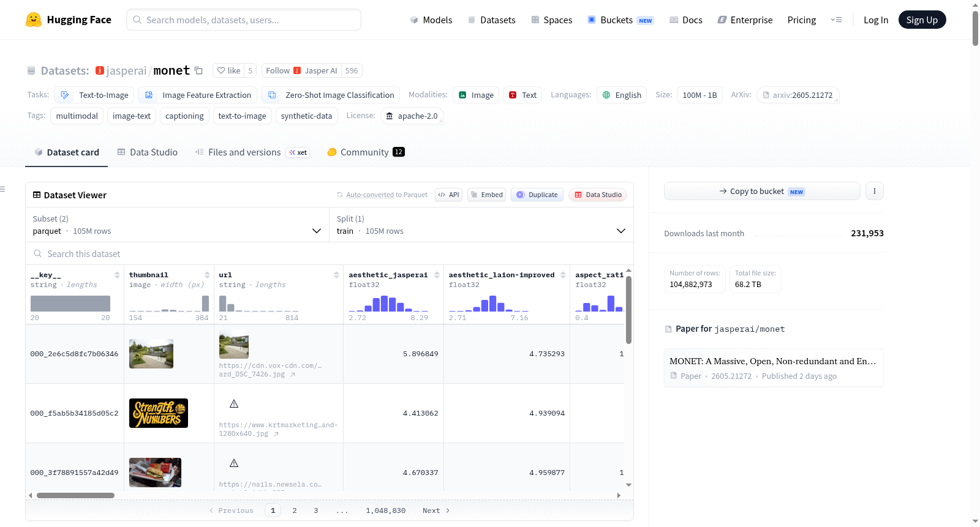Go to the Pricing page

(x=802, y=20)
